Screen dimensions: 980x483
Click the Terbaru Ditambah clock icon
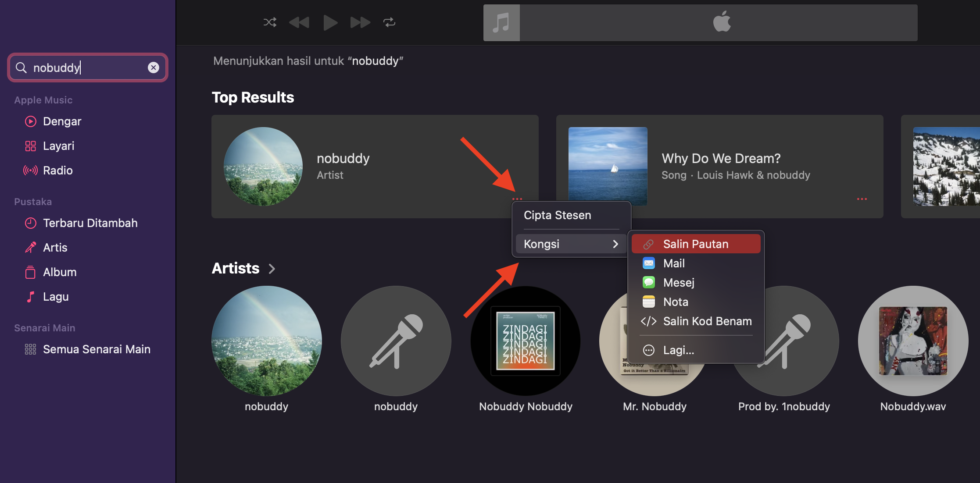[x=30, y=223]
